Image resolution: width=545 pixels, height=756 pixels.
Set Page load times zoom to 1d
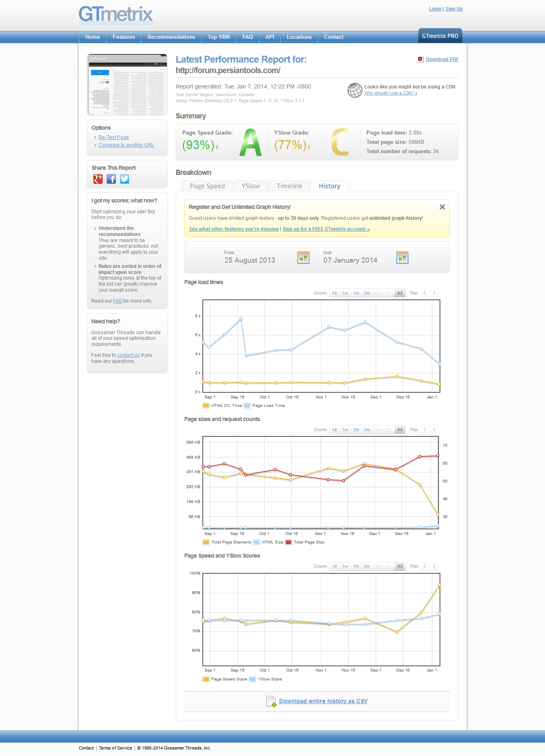point(334,293)
